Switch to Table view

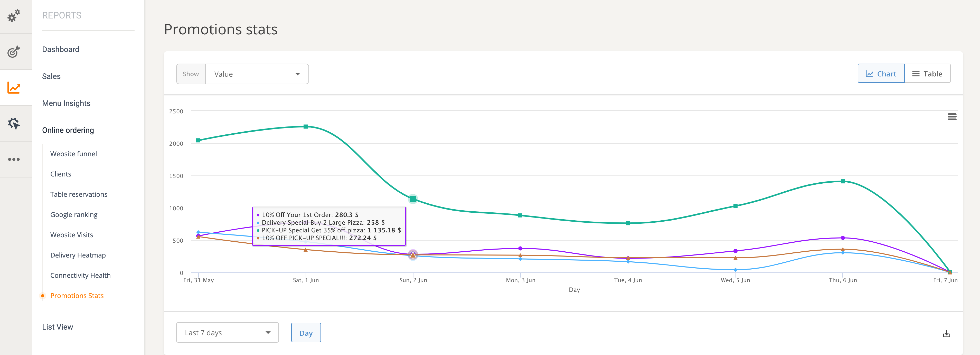927,74
